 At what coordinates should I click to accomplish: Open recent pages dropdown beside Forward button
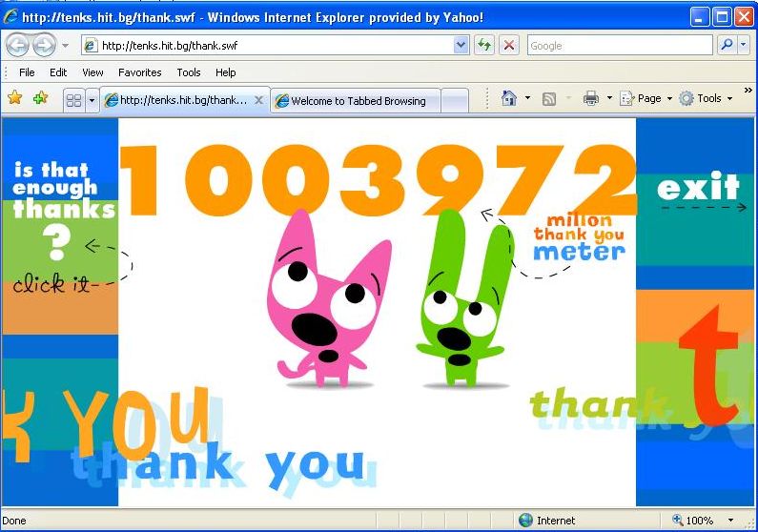coord(65,46)
